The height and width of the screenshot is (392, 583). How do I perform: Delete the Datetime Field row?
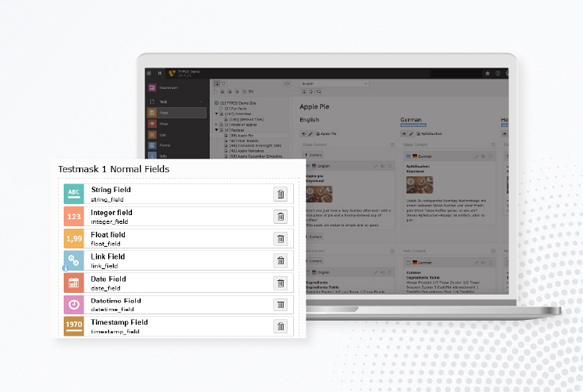click(281, 305)
